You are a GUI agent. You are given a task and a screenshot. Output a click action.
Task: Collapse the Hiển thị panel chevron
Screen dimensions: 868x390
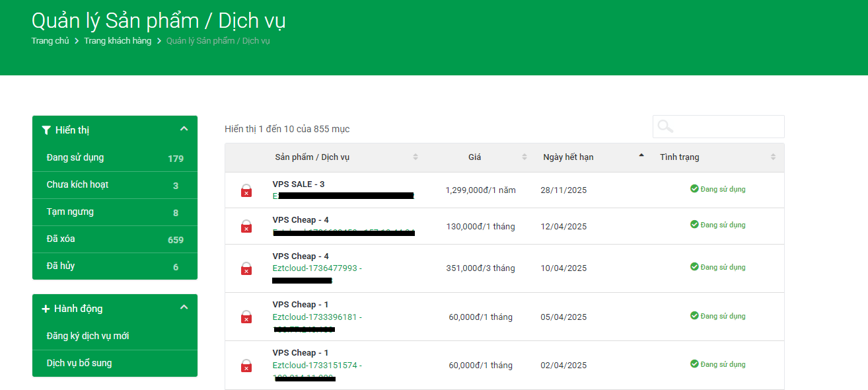[x=184, y=129]
